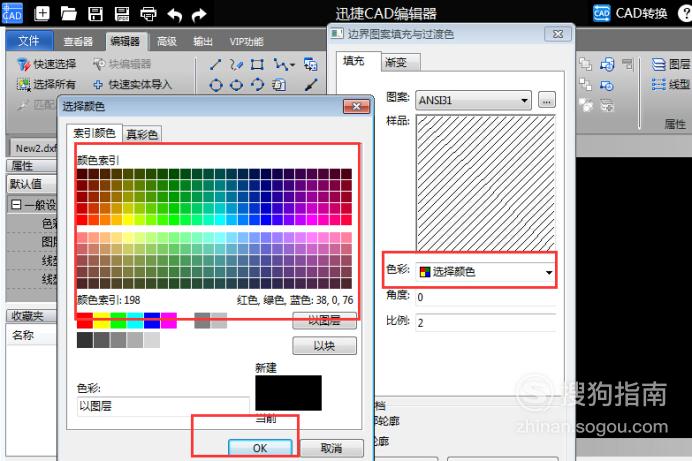Print the drawing using printer icon
Viewport: 692px width, 461px height.
click(x=148, y=14)
